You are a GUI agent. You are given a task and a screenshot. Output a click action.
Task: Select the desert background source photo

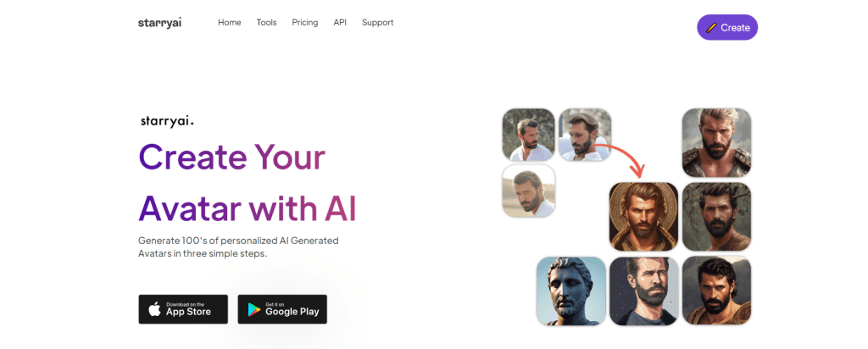point(528,191)
